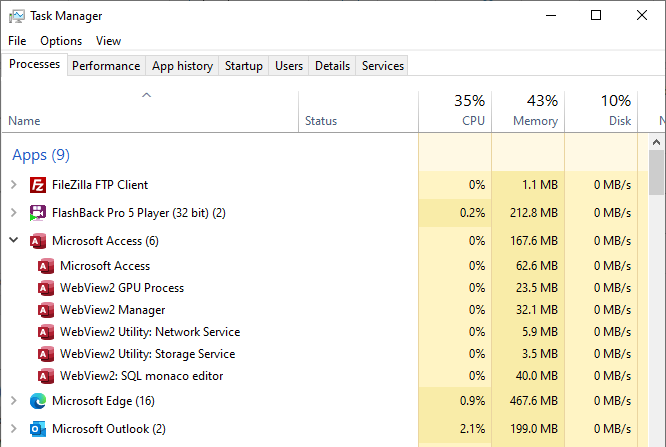Click the vertical scrollbar thumb
This screenshot has width=666, height=447.
pyautogui.click(x=656, y=172)
